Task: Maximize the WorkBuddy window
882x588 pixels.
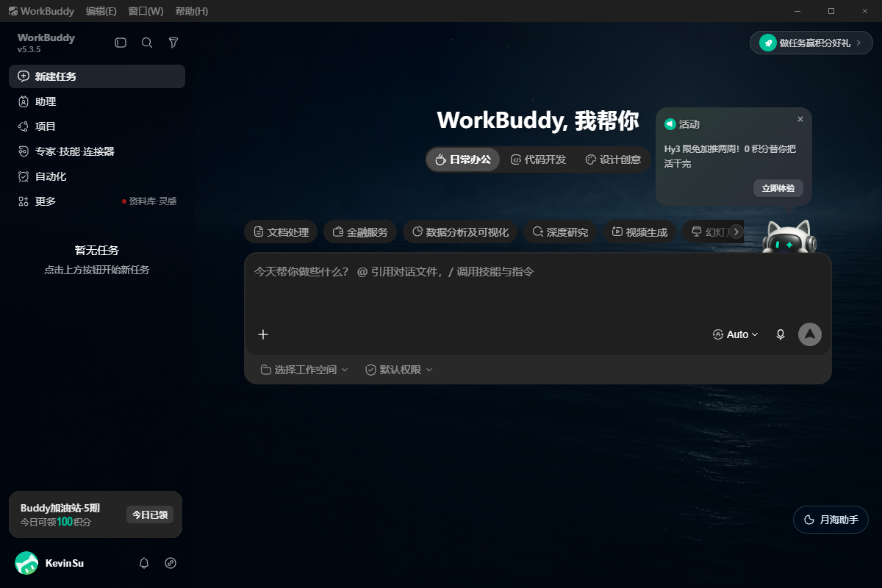Action: 831,11
